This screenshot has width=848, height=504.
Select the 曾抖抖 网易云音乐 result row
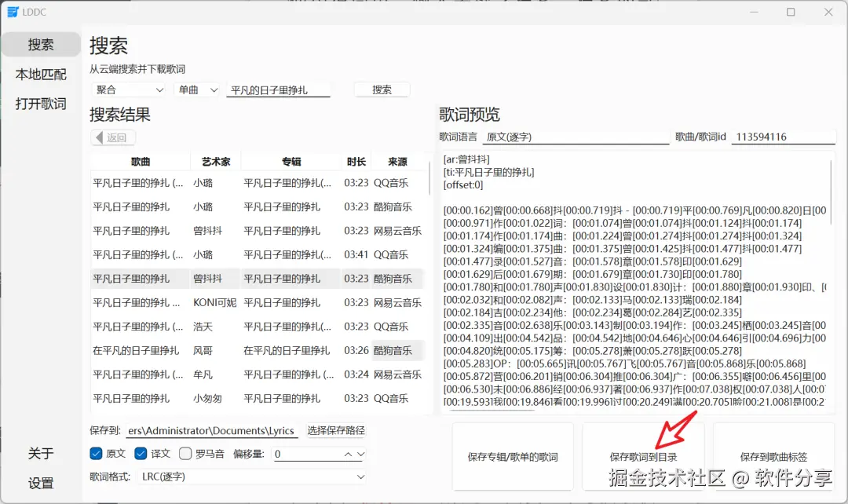[258, 231]
